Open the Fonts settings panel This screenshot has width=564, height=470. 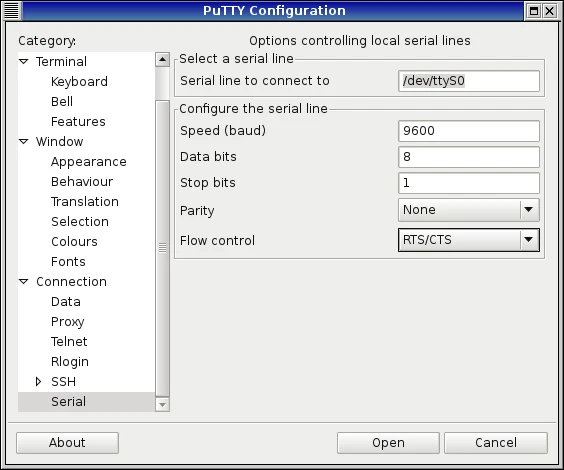(x=68, y=261)
